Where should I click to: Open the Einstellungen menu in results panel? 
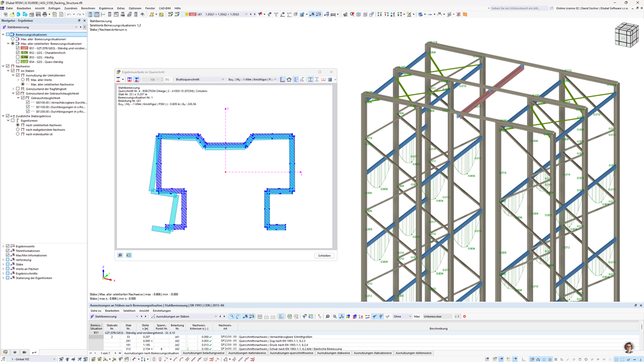coord(162,311)
